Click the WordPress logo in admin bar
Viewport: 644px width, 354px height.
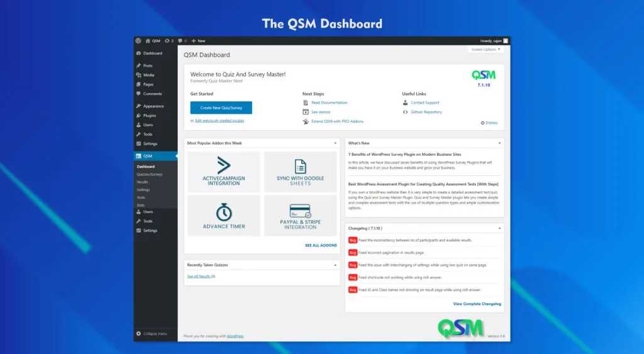tap(138, 41)
